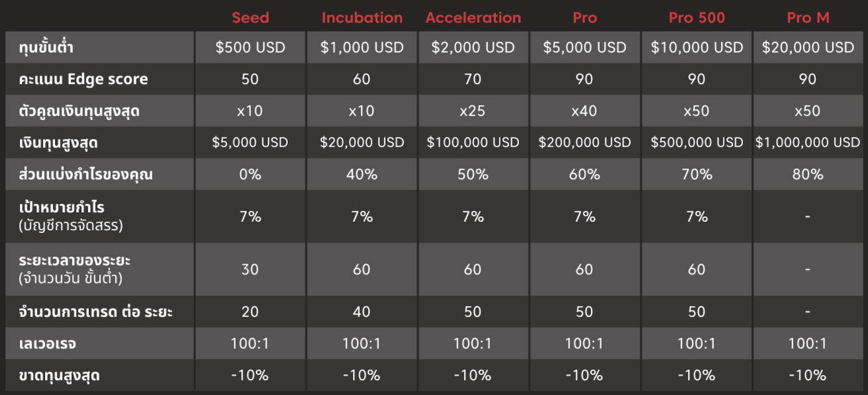Click the 0% profit share cell
The width and height of the screenshot is (868, 395).
point(250,175)
